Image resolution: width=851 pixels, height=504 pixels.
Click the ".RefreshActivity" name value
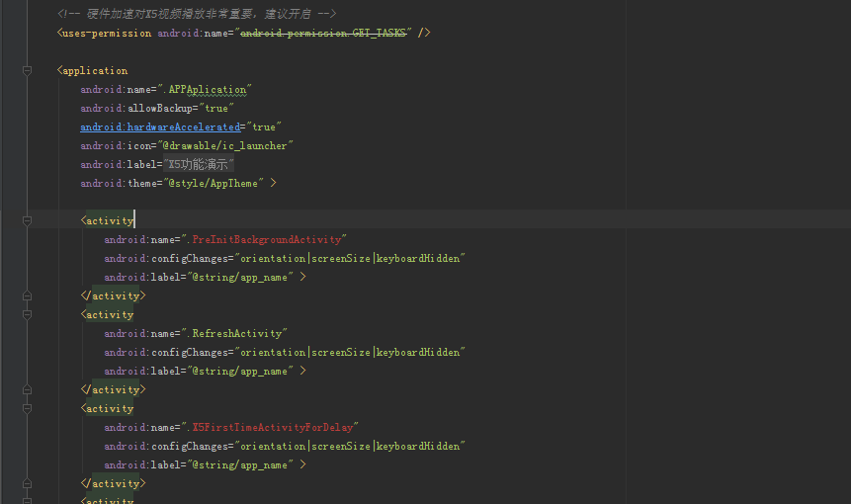pyautogui.click(x=234, y=334)
